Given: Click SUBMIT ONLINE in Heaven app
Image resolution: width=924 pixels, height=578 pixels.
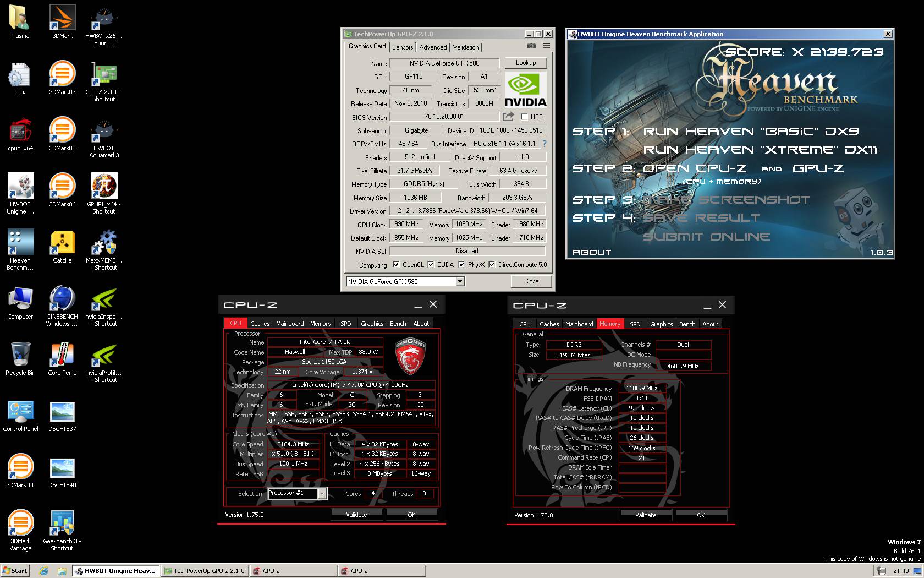Looking at the screenshot, I should coord(706,237).
